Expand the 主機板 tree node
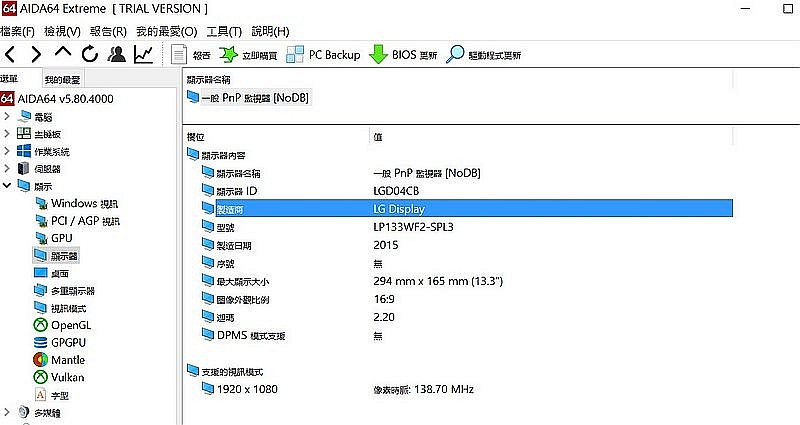 6,134
